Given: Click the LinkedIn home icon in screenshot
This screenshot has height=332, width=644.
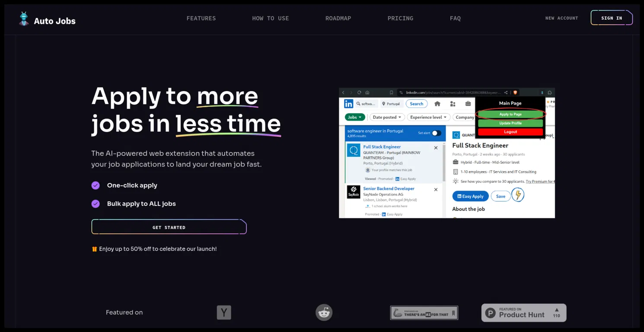Looking at the screenshot, I should click(437, 104).
